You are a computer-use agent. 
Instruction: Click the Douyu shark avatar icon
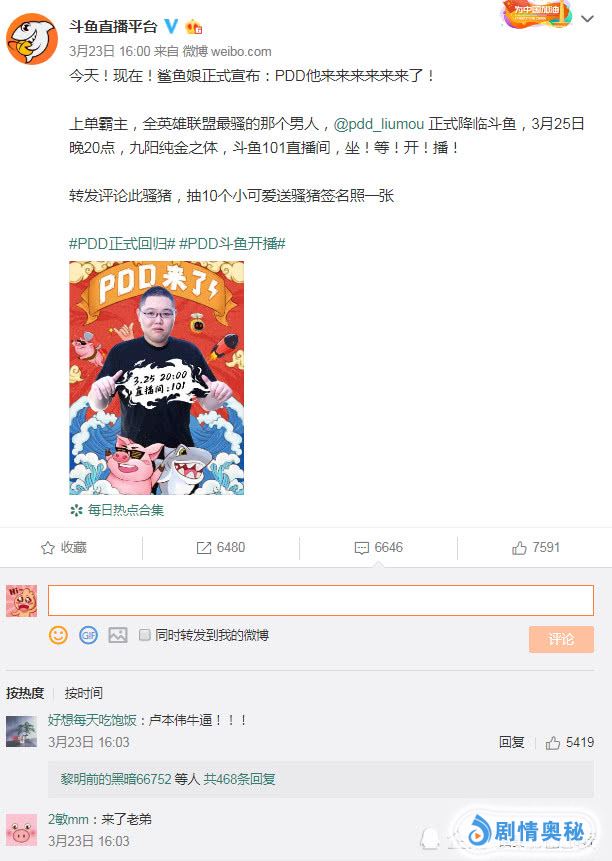click(32, 38)
